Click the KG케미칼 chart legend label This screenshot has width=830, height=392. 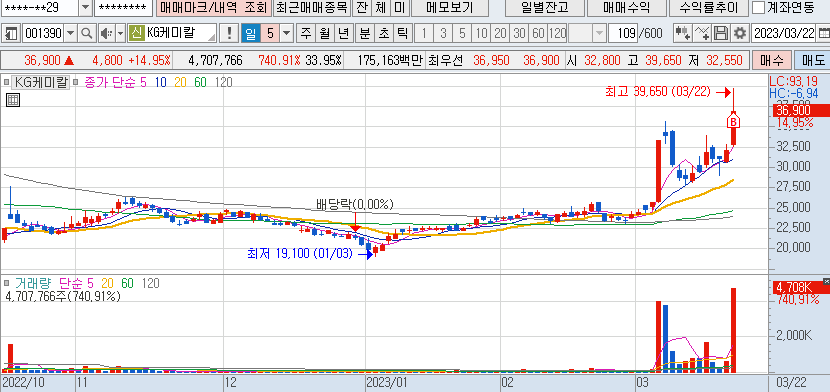click(40, 83)
